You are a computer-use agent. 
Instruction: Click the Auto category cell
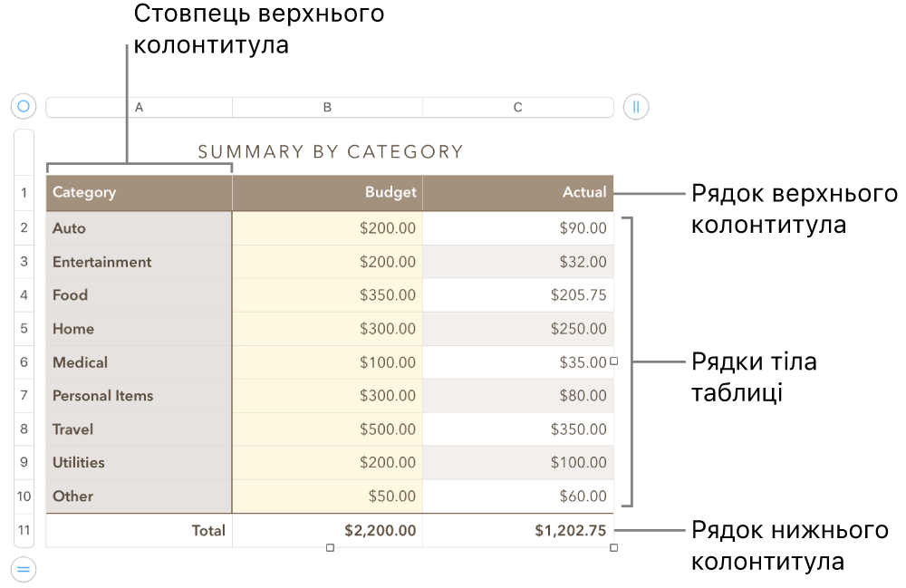(x=138, y=228)
